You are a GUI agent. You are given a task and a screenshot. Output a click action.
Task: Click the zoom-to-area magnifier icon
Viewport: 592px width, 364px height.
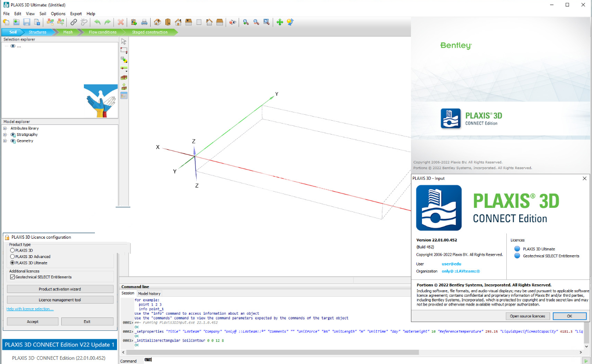tap(266, 22)
